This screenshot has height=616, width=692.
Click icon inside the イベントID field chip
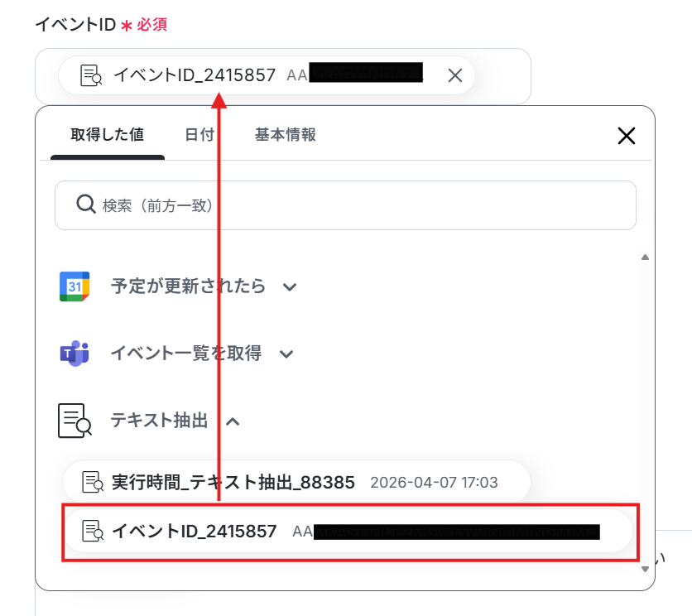tap(91, 75)
